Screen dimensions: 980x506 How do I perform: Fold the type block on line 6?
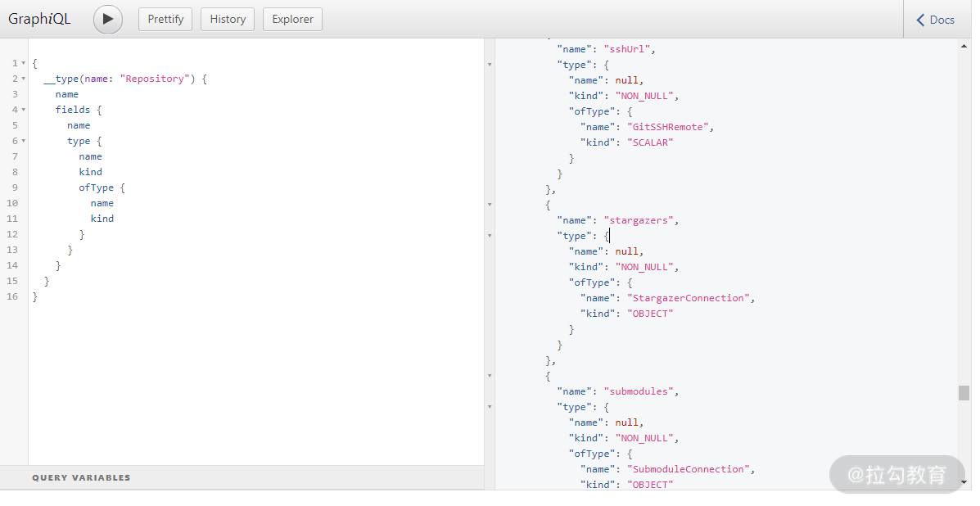click(x=23, y=141)
